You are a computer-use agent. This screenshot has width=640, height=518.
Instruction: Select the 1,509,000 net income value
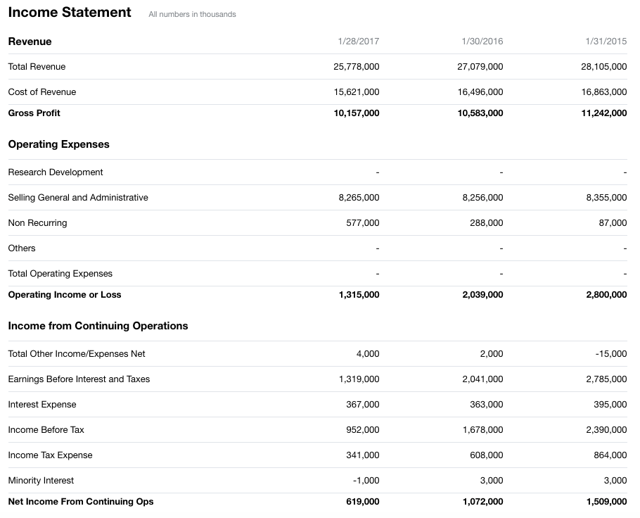[x=606, y=501]
